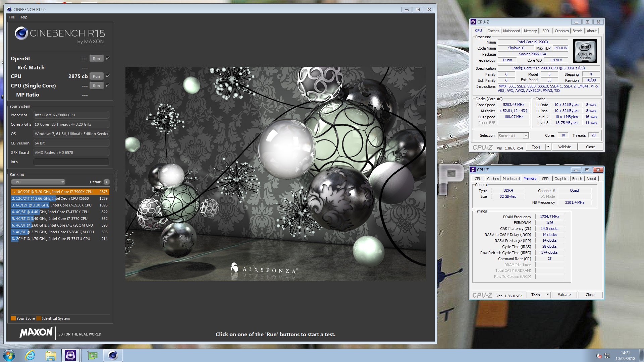Click the Processor field in Your System
The height and width of the screenshot is (362, 644).
(71, 115)
